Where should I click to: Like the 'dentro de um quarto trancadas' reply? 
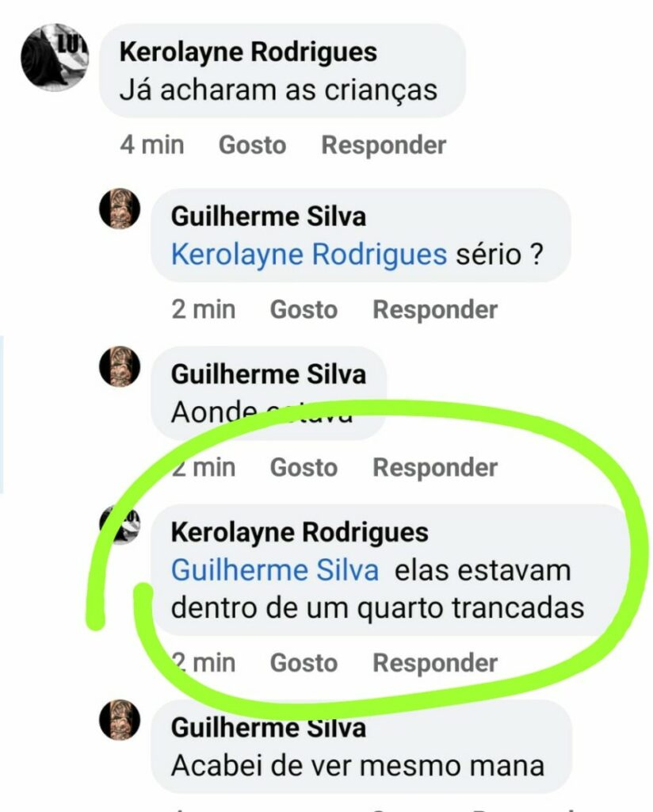304,663
